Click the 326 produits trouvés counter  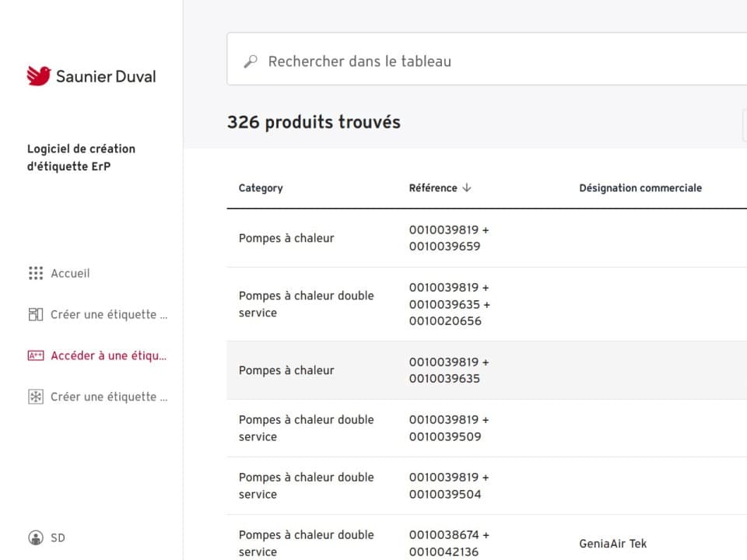click(x=314, y=121)
